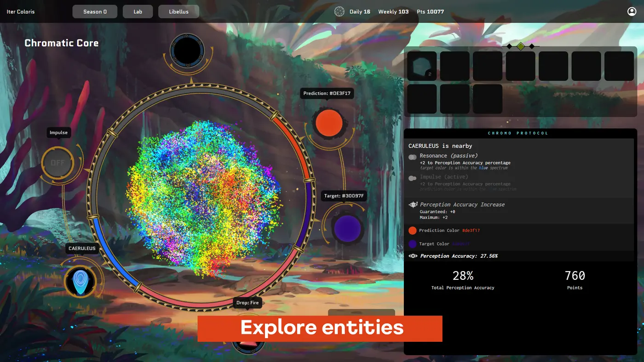Open the Lab tab
This screenshot has width=644, height=362.
coord(138,11)
